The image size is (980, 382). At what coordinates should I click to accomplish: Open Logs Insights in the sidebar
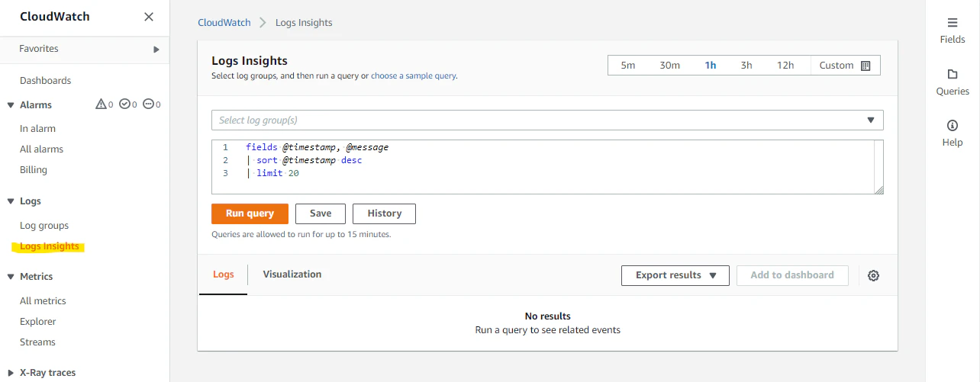[50, 246]
